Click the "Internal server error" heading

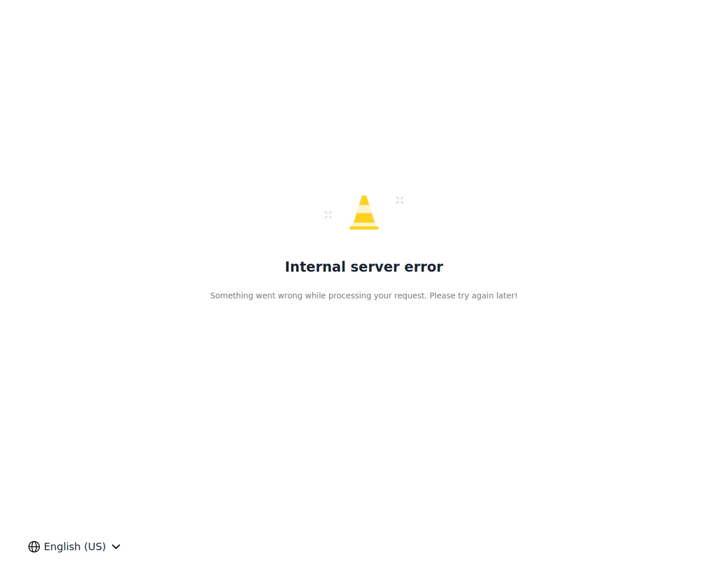(364, 267)
